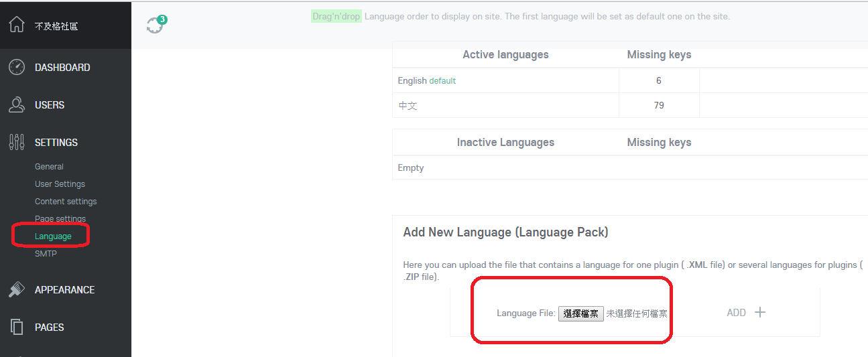Image resolution: width=868 pixels, height=357 pixels.
Task: Click the Pages documents icon
Action: pos(16,328)
